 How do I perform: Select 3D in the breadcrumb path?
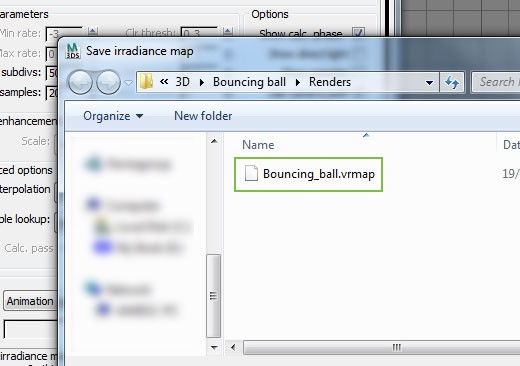pos(182,82)
